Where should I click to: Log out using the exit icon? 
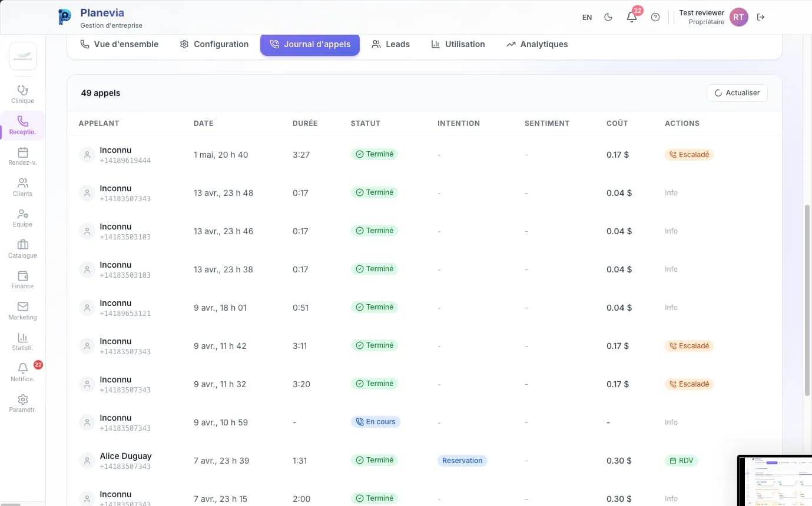coord(761,17)
